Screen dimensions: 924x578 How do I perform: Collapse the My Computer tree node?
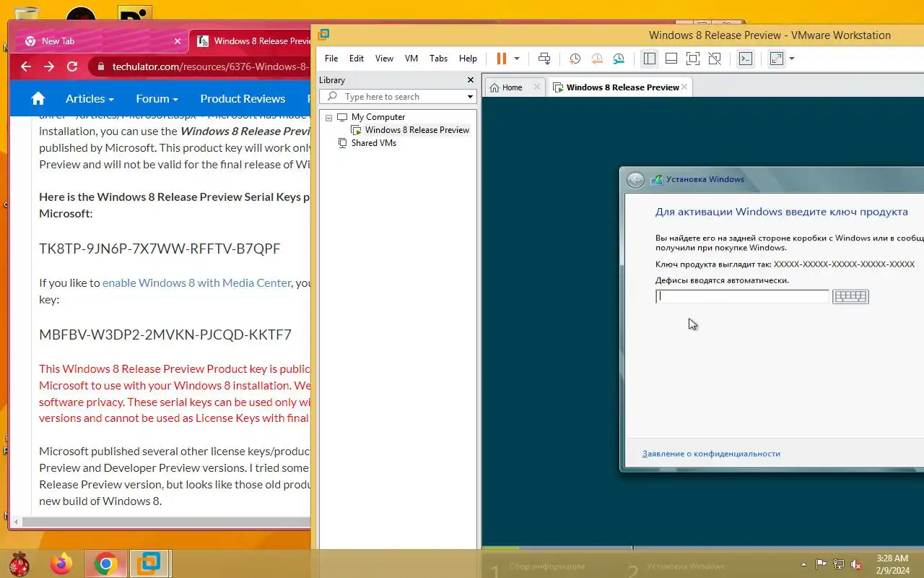pos(328,117)
